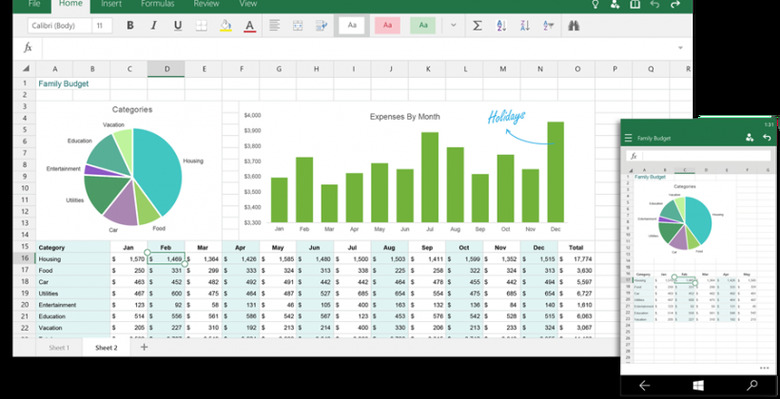
Task: Click the wrap text icon
Action: pyautogui.click(x=322, y=25)
